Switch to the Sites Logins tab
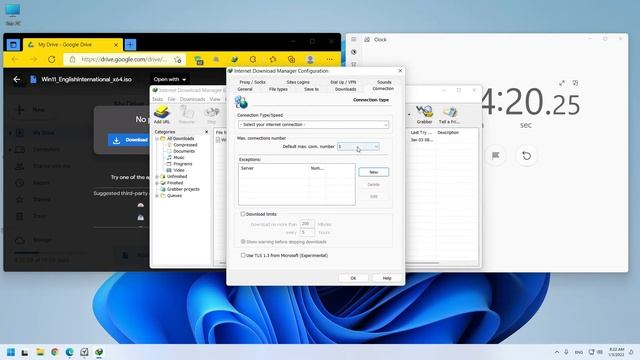Screen dimensions: 640x360 coord(298,82)
